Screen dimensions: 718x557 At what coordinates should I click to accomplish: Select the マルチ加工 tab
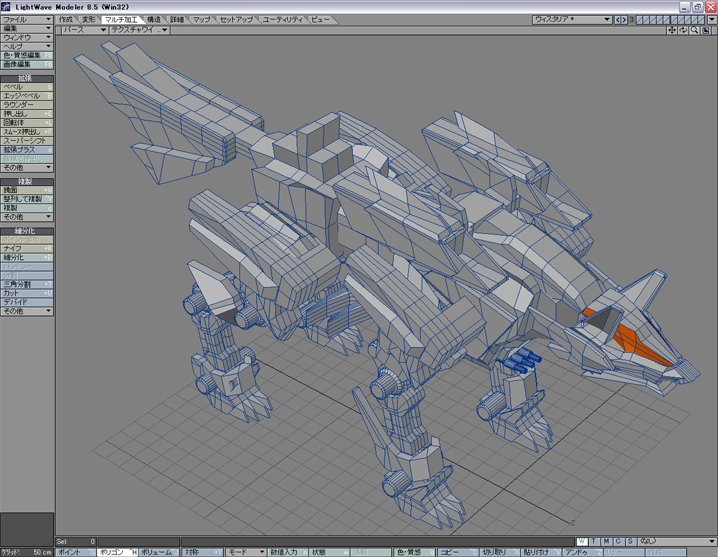[x=121, y=20]
